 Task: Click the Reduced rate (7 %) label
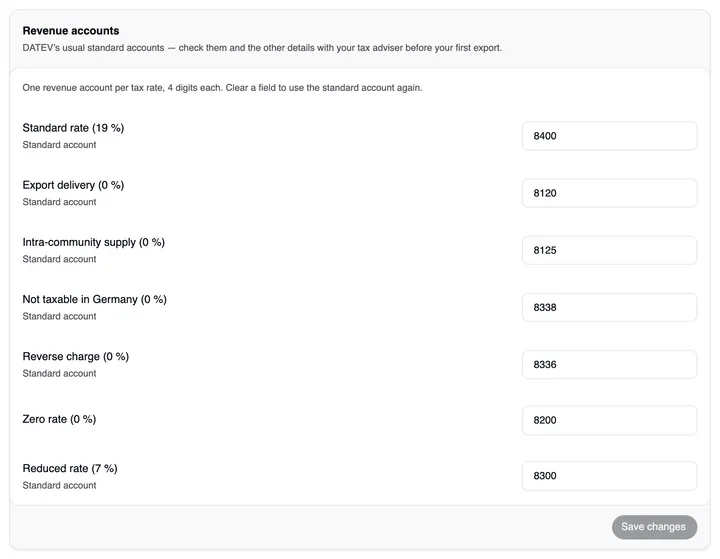tap(70, 469)
